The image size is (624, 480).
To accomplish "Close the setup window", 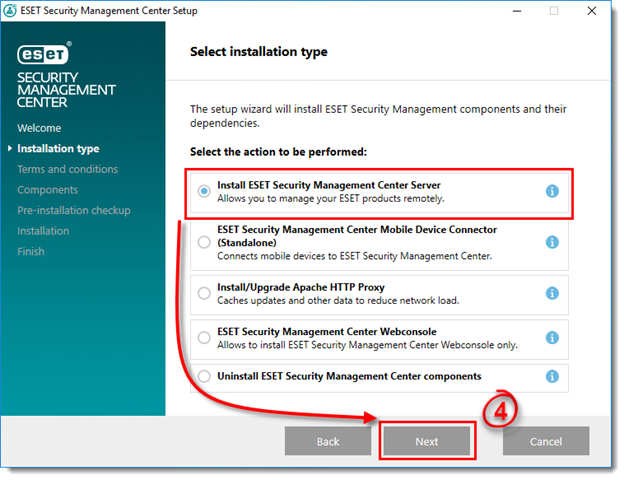I will point(592,11).
